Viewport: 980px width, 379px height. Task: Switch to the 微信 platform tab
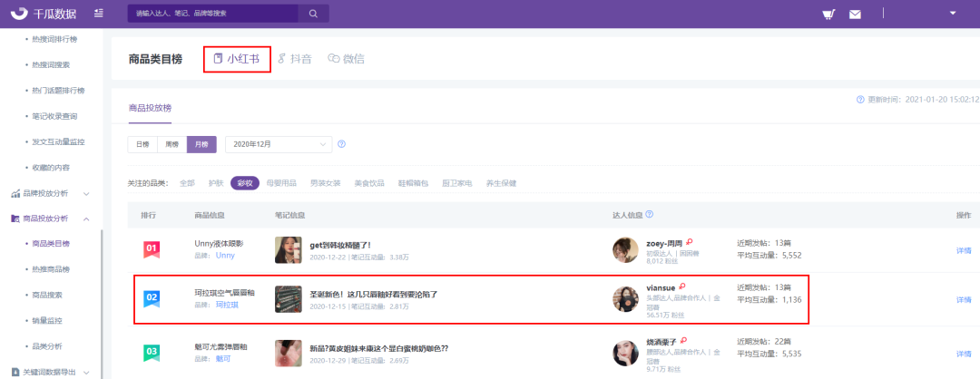pos(347,59)
